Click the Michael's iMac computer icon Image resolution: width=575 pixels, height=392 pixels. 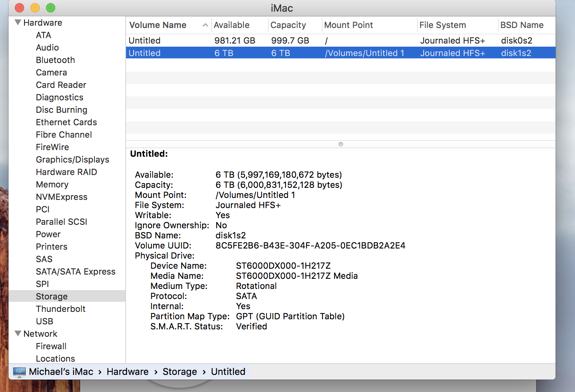tap(19, 372)
